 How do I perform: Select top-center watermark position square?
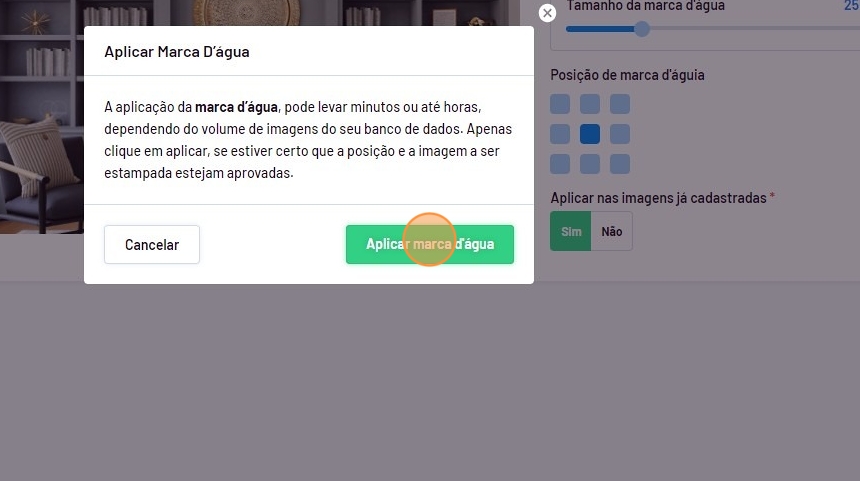(x=590, y=104)
